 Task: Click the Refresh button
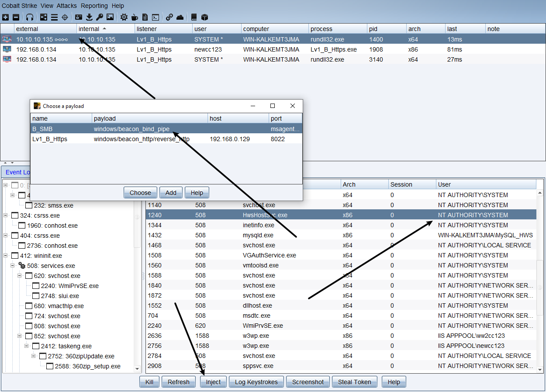pos(179,382)
